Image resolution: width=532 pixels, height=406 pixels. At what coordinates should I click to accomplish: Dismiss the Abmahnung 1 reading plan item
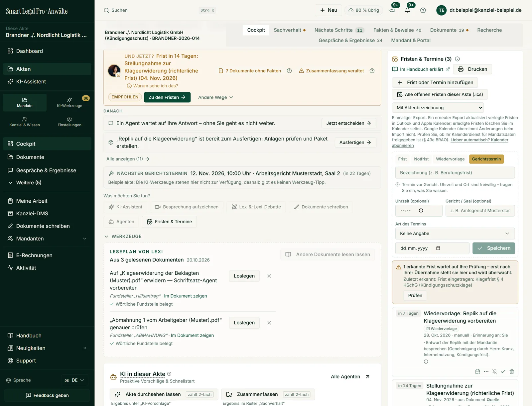click(x=269, y=323)
